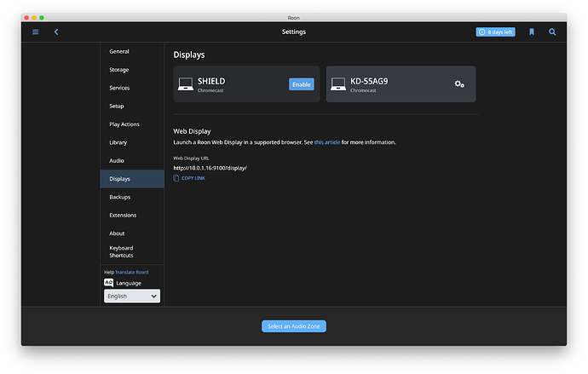Image resolution: width=588 pixels, height=374 pixels.
Task: Open the bookmarks icon
Action: click(x=532, y=32)
